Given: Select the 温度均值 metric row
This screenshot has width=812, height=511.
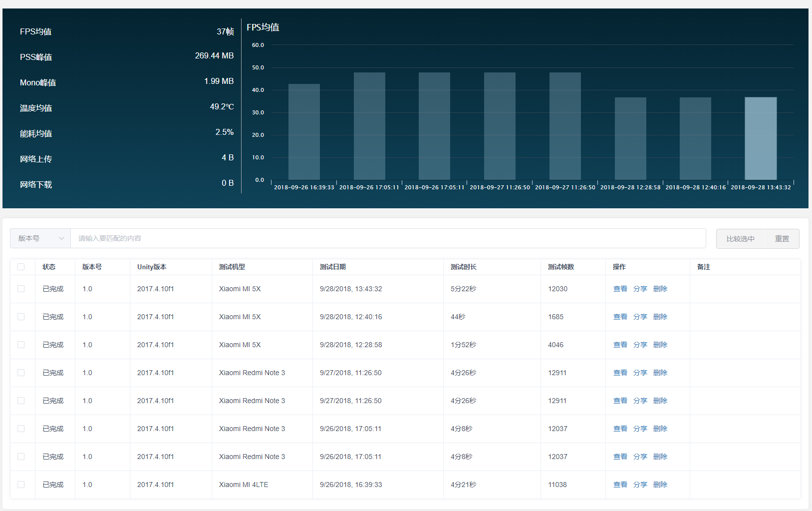Looking at the screenshot, I should 127,107.
